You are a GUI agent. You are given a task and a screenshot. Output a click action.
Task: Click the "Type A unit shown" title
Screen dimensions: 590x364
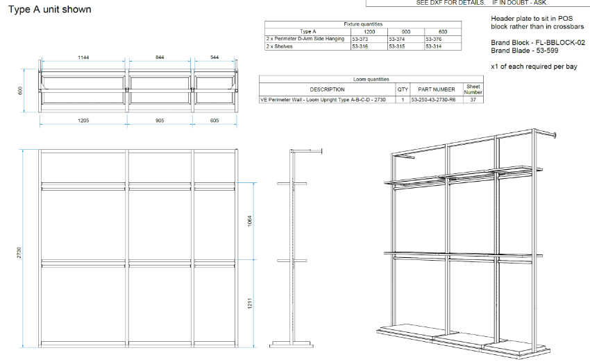click(49, 10)
